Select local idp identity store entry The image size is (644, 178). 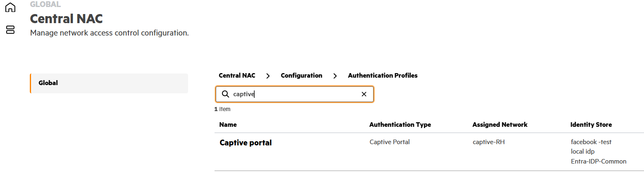(x=583, y=152)
